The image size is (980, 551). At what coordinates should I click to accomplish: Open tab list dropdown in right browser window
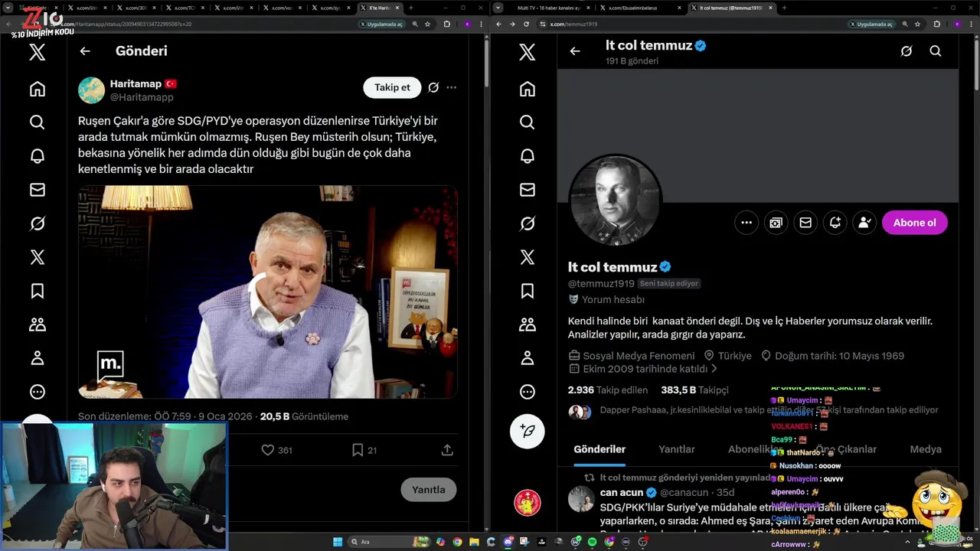pyautogui.click(x=499, y=8)
